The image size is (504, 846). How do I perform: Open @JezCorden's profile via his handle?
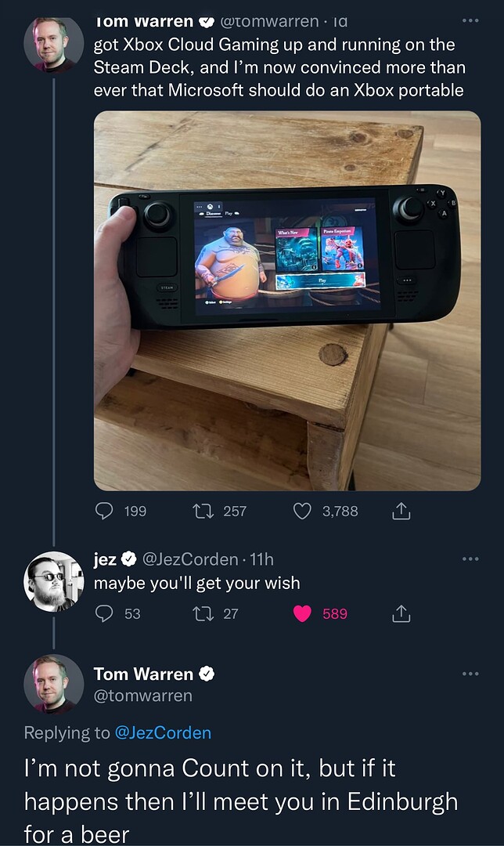tap(190, 559)
